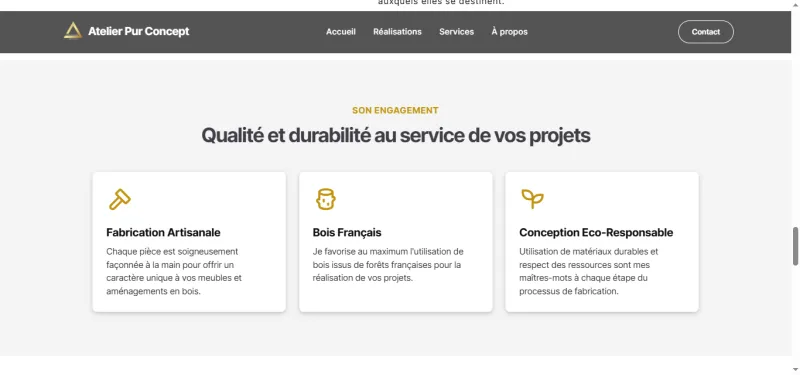The height and width of the screenshot is (375, 800).
Task: Click the text starting 'Utilisation de matériaux durables'
Action: pos(589,271)
